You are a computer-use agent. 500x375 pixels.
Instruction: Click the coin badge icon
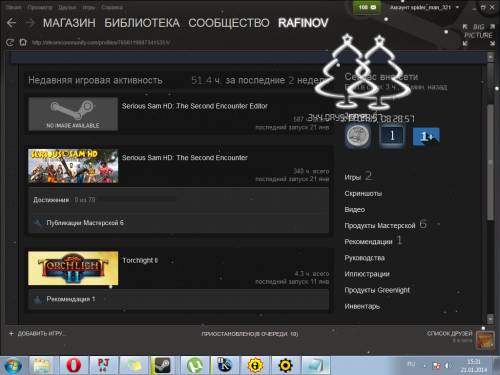tap(358, 136)
